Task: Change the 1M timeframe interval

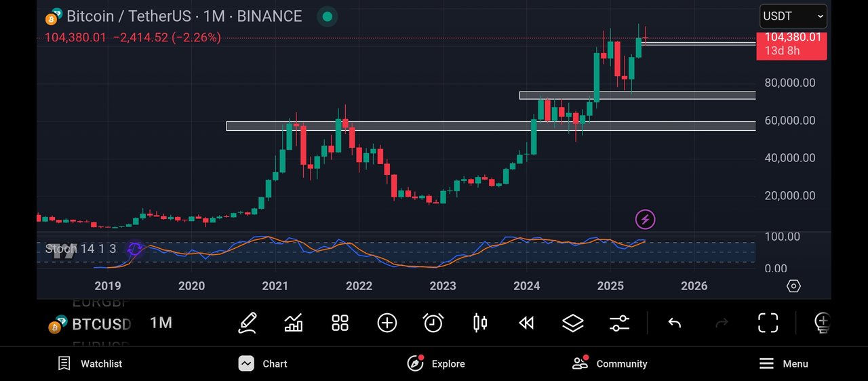Action: pos(161,323)
